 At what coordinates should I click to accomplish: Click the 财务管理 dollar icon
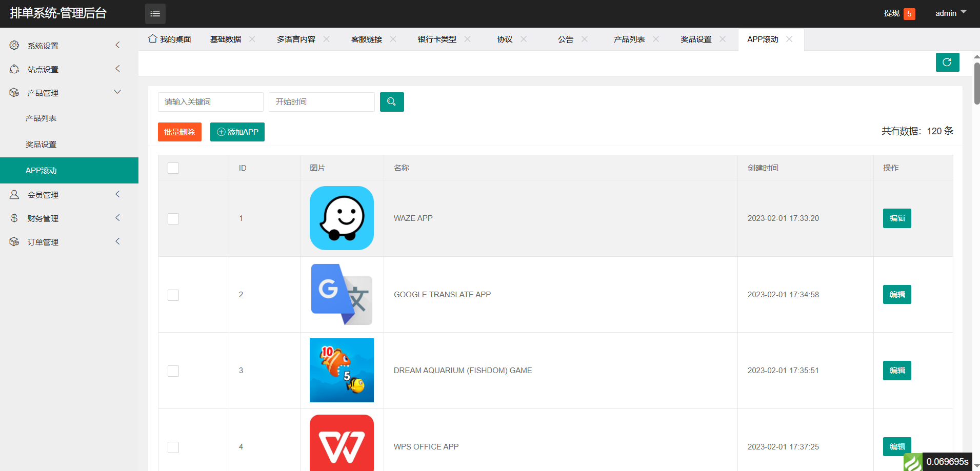coord(14,218)
